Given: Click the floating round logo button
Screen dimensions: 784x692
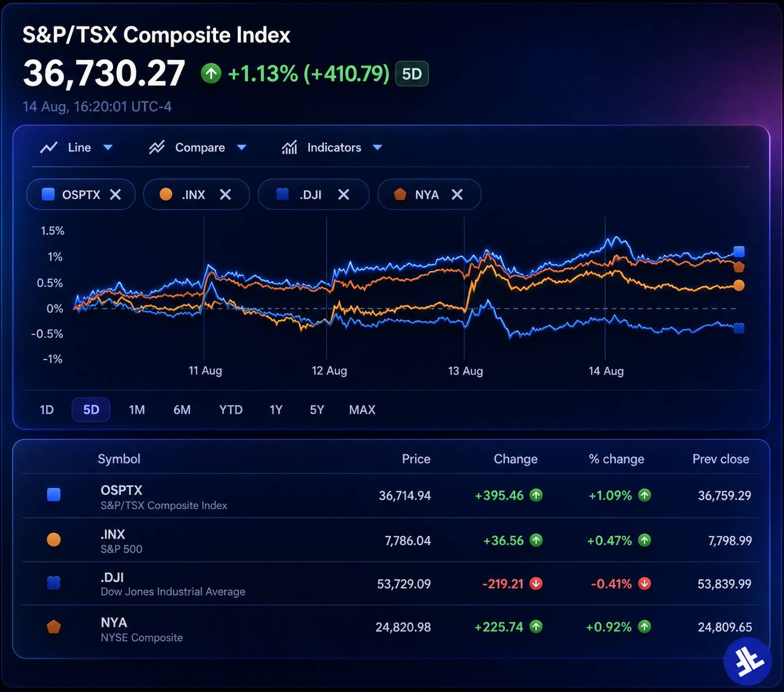Looking at the screenshot, I should click(748, 661).
